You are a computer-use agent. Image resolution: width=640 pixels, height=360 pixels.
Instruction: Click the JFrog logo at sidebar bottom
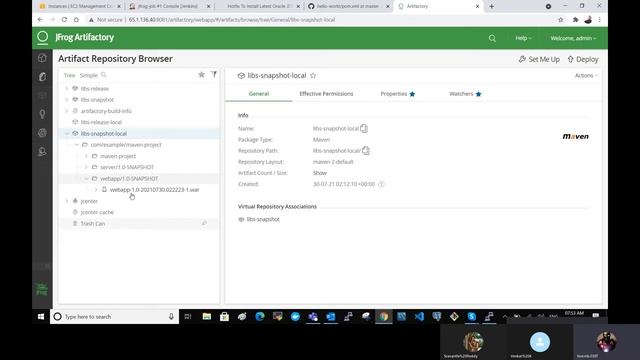(x=42, y=289)
